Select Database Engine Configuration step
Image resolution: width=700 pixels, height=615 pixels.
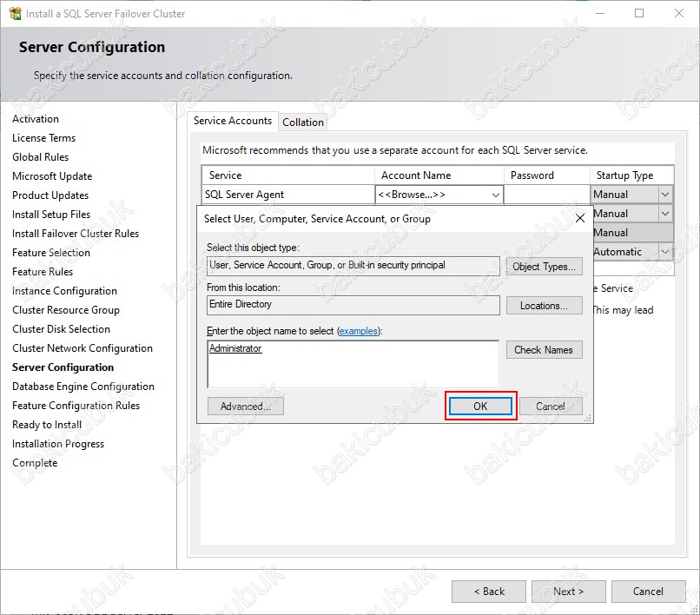point(83,387)
